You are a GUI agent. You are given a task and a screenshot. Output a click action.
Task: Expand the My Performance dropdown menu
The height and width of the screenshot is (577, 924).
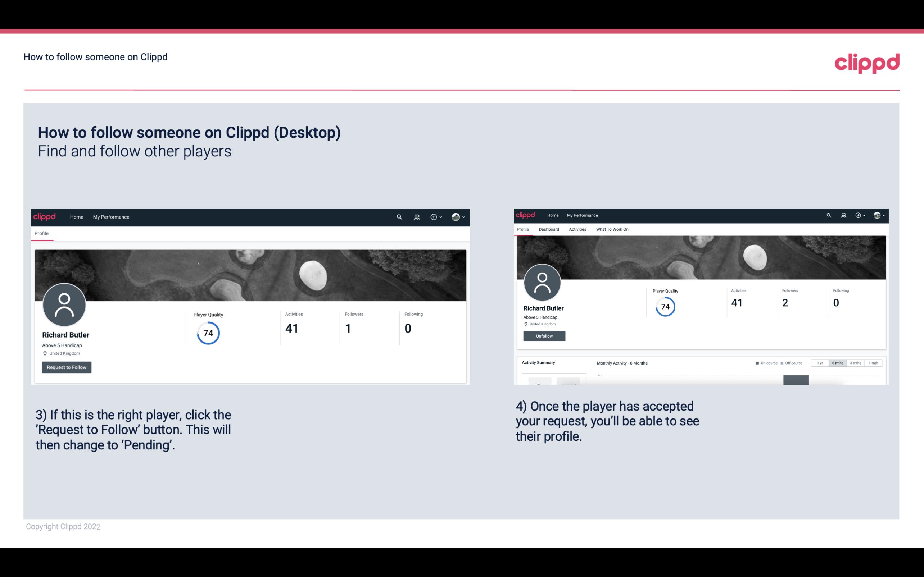pos(111,217)
